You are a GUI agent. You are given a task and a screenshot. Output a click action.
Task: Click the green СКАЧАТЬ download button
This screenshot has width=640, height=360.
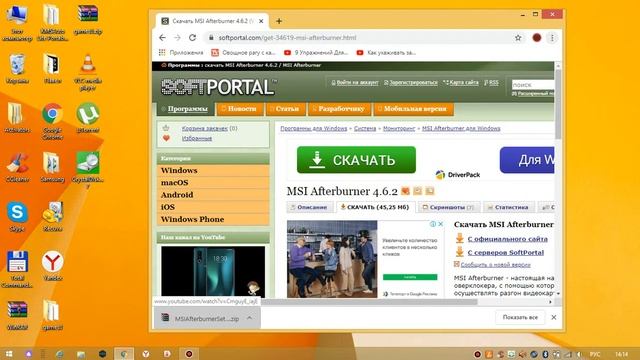tap(356, 160)
